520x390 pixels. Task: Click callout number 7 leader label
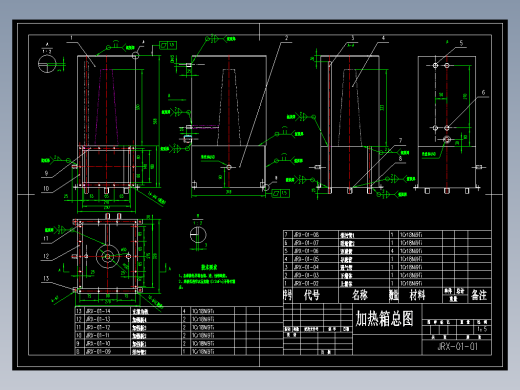[400, 141]
